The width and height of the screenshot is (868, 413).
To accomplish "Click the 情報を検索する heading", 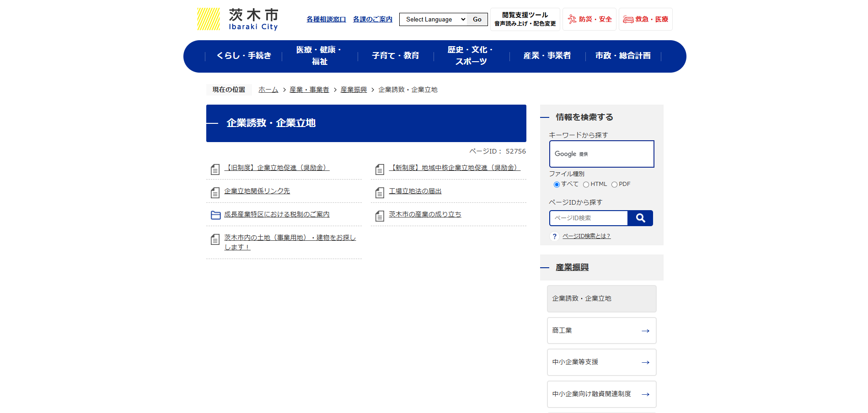I will click(584, 117).
